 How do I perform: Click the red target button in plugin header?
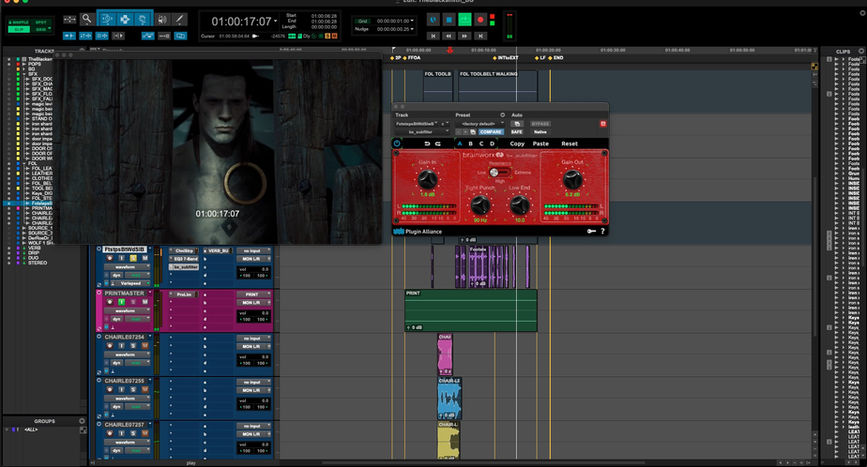603,124
